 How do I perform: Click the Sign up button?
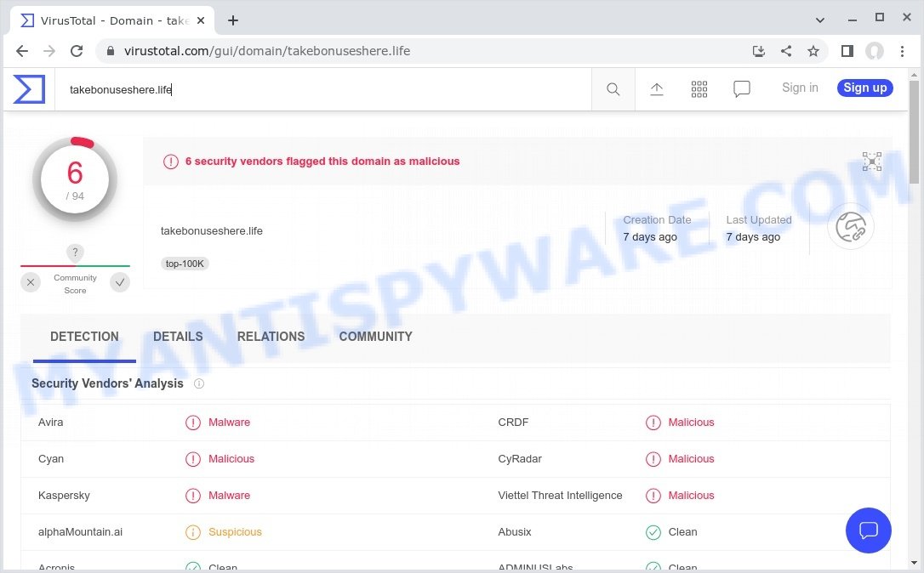tap(865, 88)
